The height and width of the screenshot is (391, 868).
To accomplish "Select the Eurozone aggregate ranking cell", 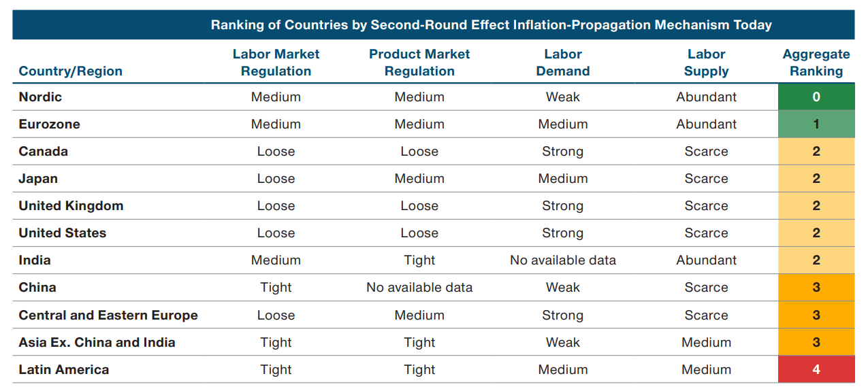I will click(816, 124).
